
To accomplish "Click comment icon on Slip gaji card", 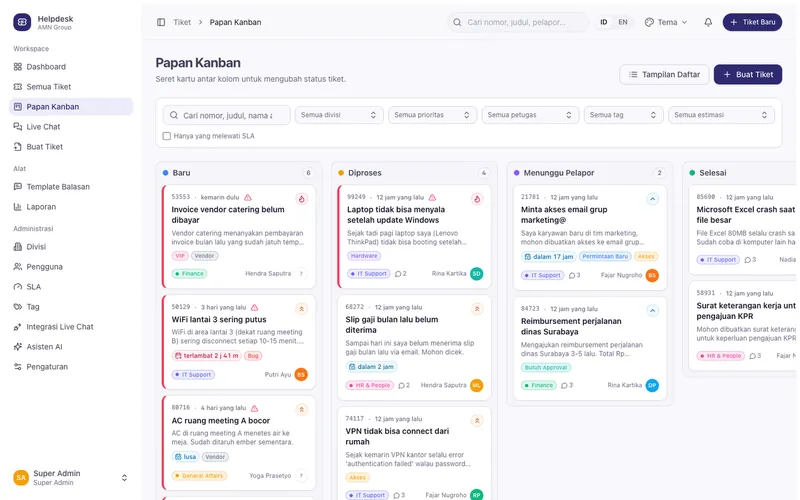I will tap(402, 386).
